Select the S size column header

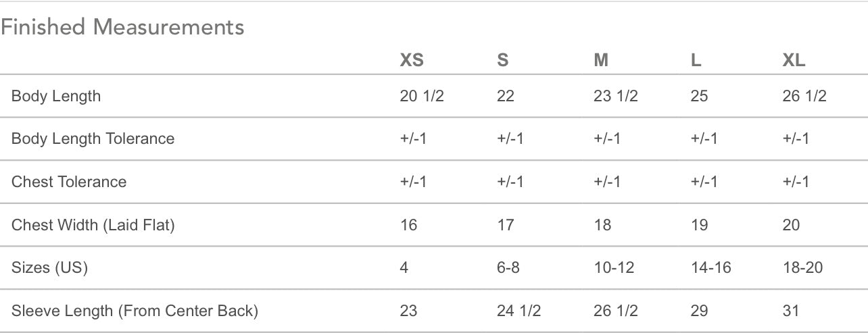tap(502, 60)
